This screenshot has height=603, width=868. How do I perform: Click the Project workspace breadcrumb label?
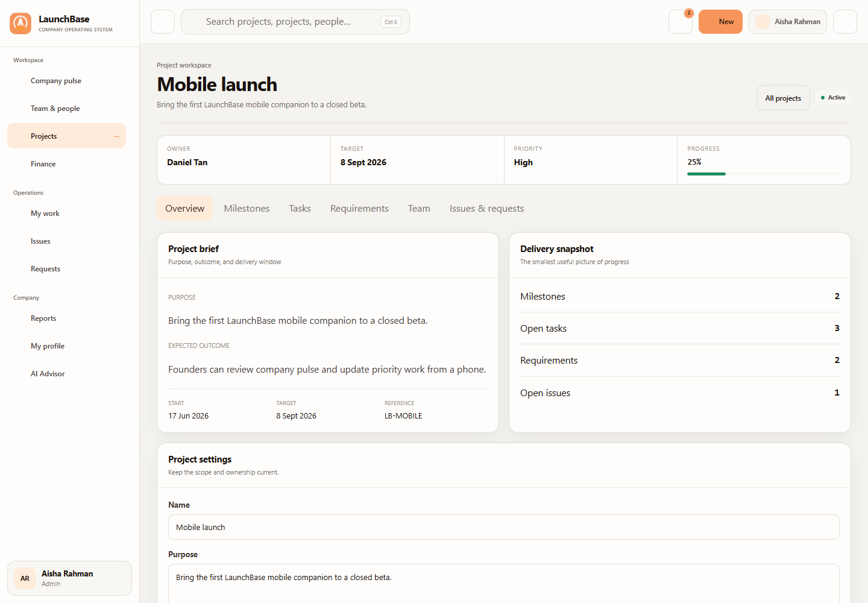[184, 65]
